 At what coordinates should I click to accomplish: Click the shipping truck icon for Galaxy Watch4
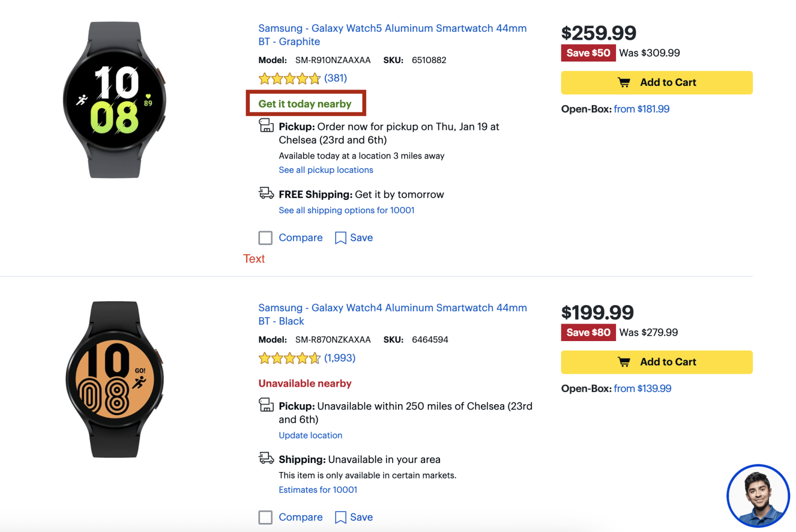(x=266, y=459)
